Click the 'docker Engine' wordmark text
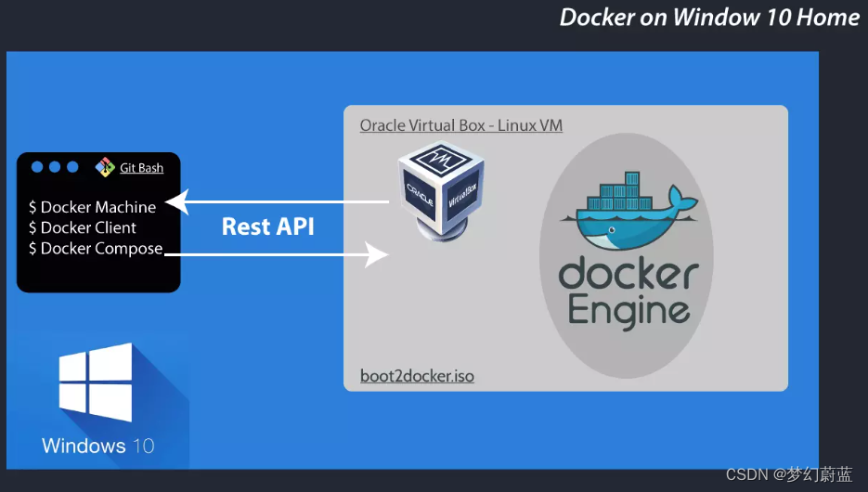 pyautogui.click(x=628, y=292)
